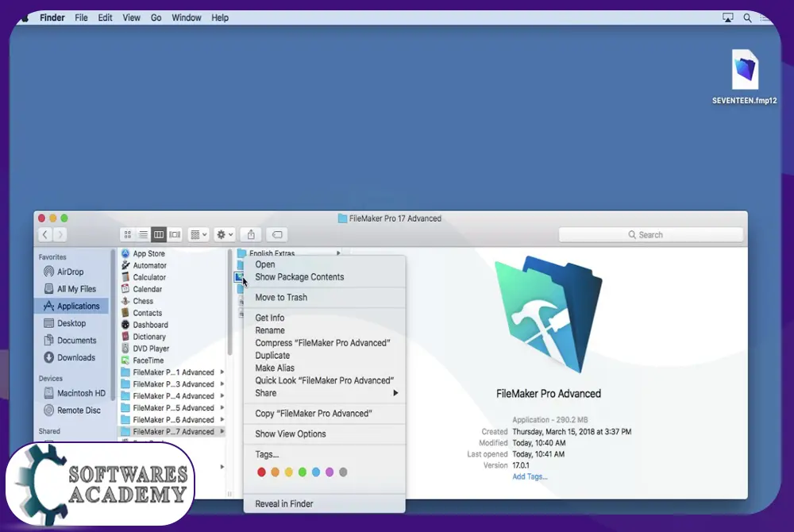This screenshot has height=532, width=794.
Task: Choose Open from the context menu
Action: point(325,264)
